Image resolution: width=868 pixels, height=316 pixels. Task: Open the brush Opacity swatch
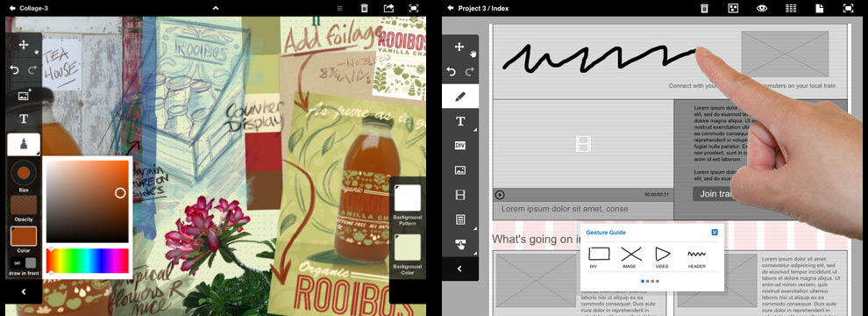pos(24,205)
